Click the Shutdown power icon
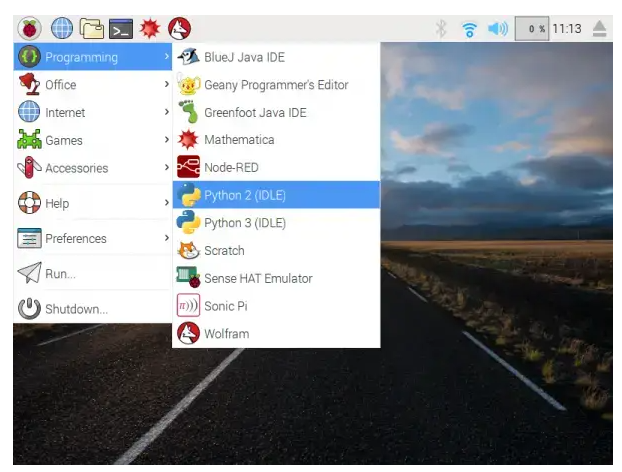 [x=29, y=308]
